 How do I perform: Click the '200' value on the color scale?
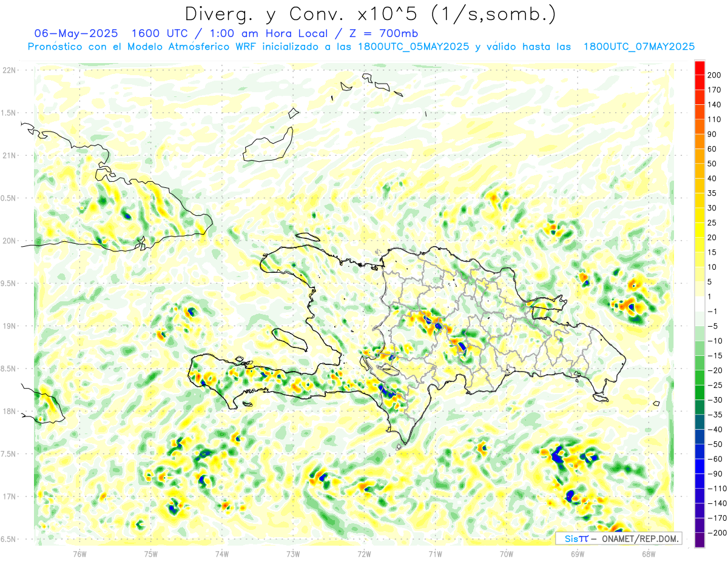(x=714, y=75)
